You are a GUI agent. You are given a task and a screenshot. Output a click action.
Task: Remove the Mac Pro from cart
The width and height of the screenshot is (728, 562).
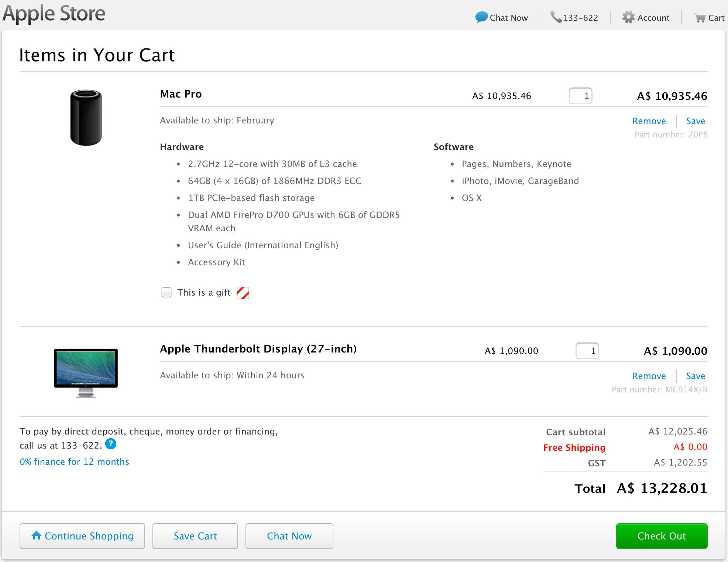pos(649,121)
